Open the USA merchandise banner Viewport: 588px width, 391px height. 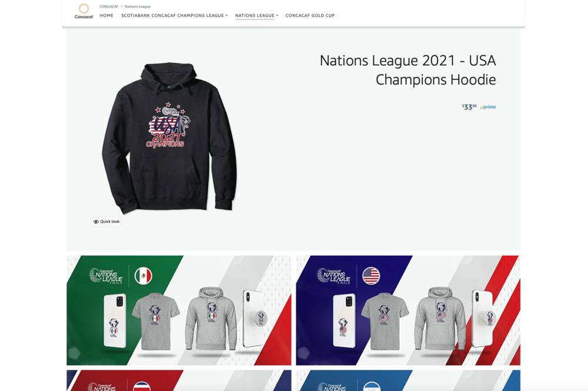(x=408, y=310)
